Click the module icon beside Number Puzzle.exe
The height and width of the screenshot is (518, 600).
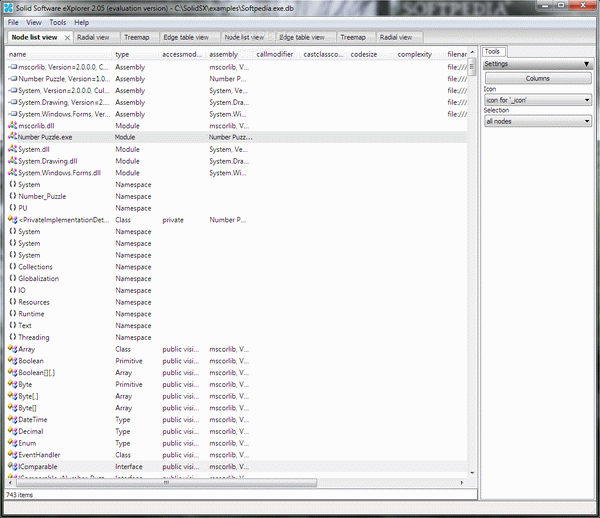click(x=13, y=137)
